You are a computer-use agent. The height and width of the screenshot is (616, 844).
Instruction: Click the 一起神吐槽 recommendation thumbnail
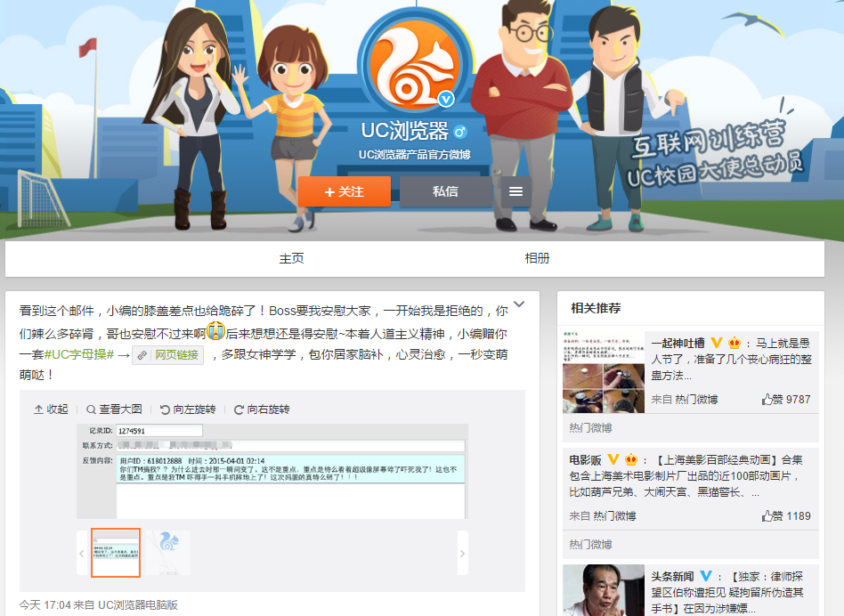(604, 372)
